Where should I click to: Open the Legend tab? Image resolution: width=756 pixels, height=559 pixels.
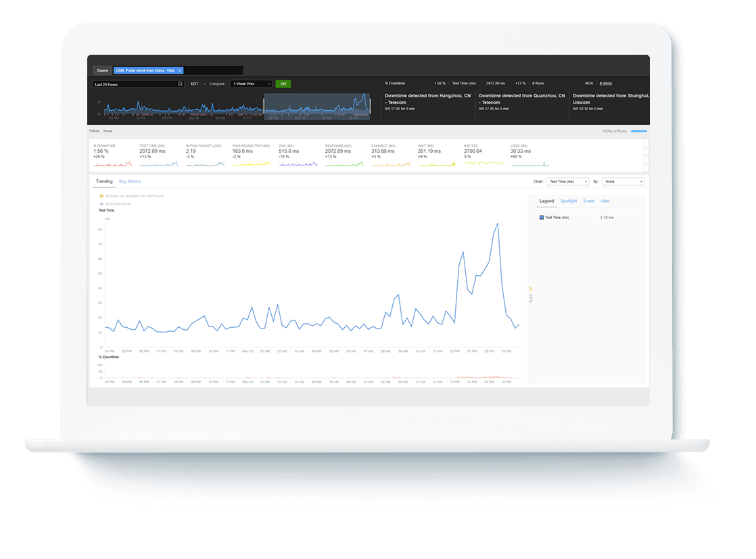(x=547, y=201)
